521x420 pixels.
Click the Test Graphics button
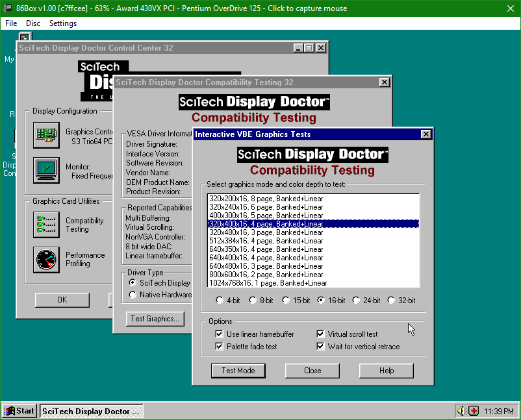(x=155, y=319)
